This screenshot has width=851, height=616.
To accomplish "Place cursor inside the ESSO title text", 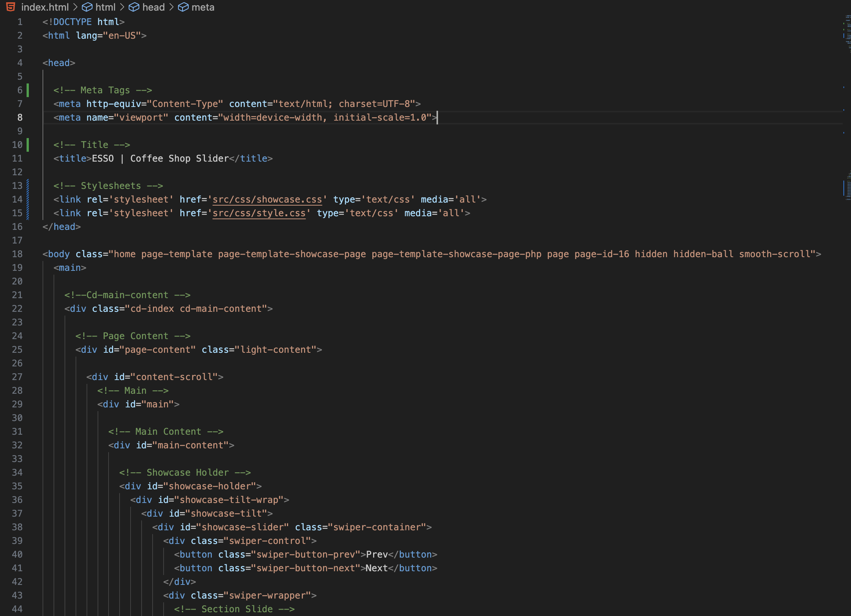I will tap(102, 158).
